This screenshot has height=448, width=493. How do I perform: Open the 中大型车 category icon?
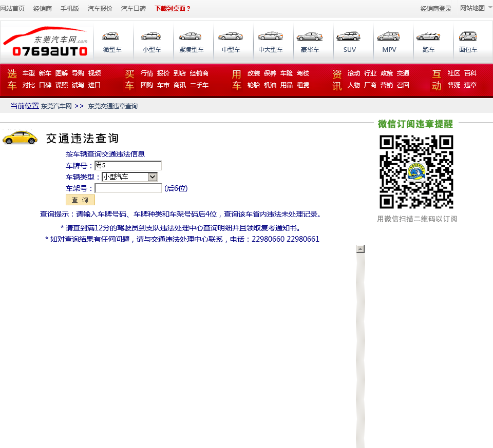coord(271,36)
